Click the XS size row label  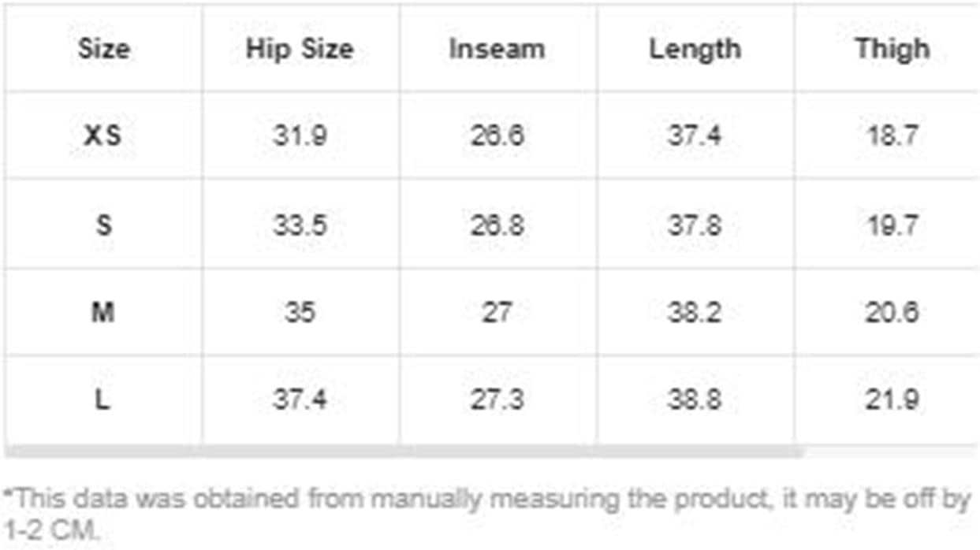pos(103,136)
